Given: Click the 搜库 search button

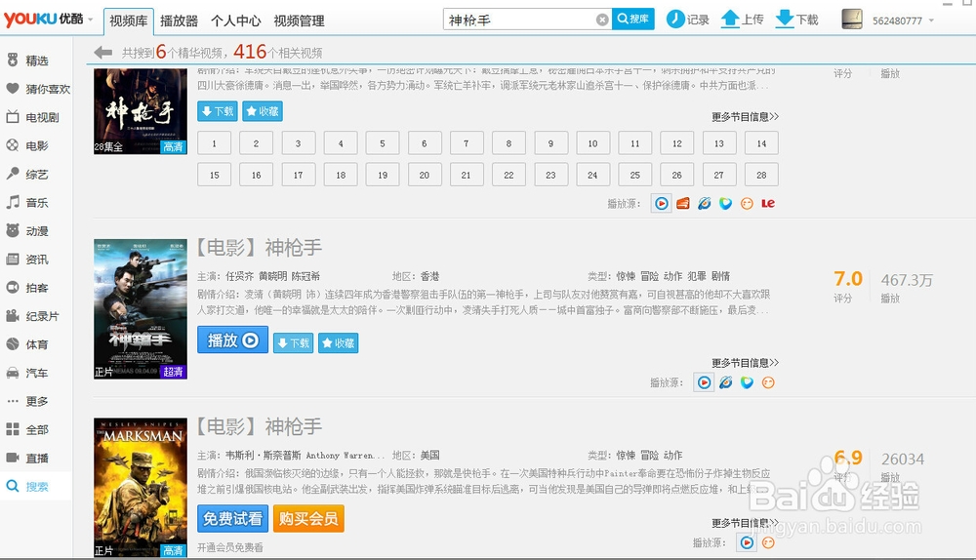Looking at the screenshot, I should pos(633,20).
